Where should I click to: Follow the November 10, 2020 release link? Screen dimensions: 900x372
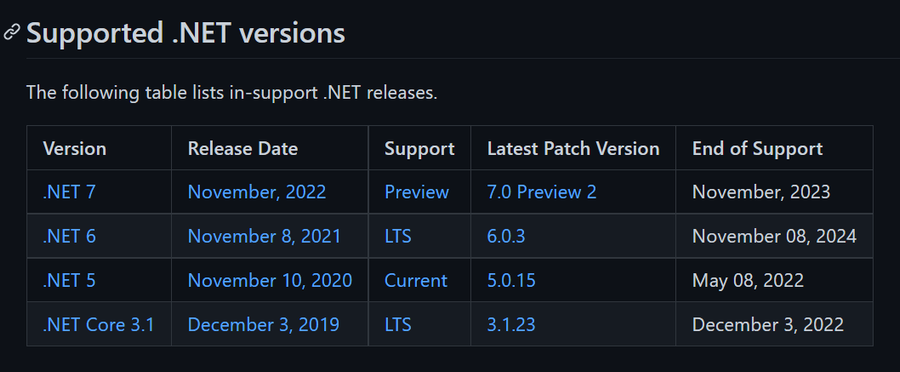270,280
